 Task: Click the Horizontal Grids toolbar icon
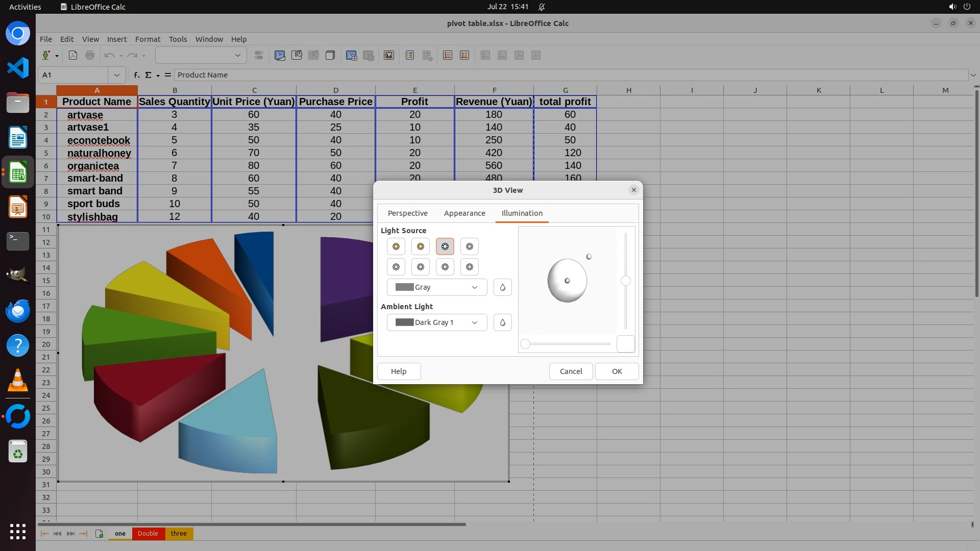pos(448,55)
